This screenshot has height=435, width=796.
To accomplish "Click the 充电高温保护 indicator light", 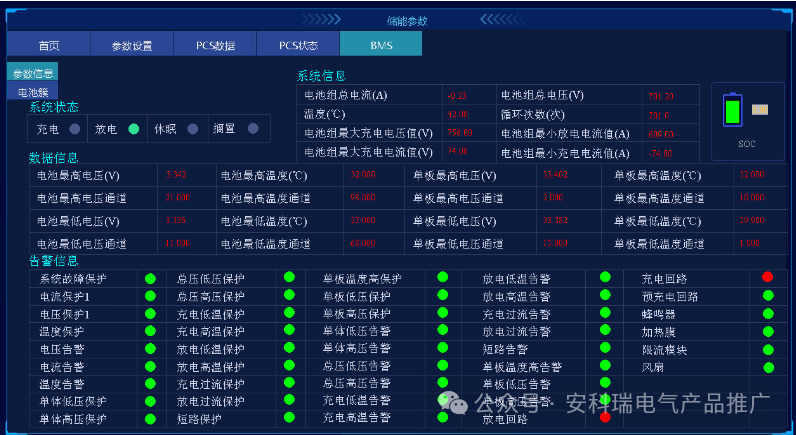I will (x=289, y=329).
